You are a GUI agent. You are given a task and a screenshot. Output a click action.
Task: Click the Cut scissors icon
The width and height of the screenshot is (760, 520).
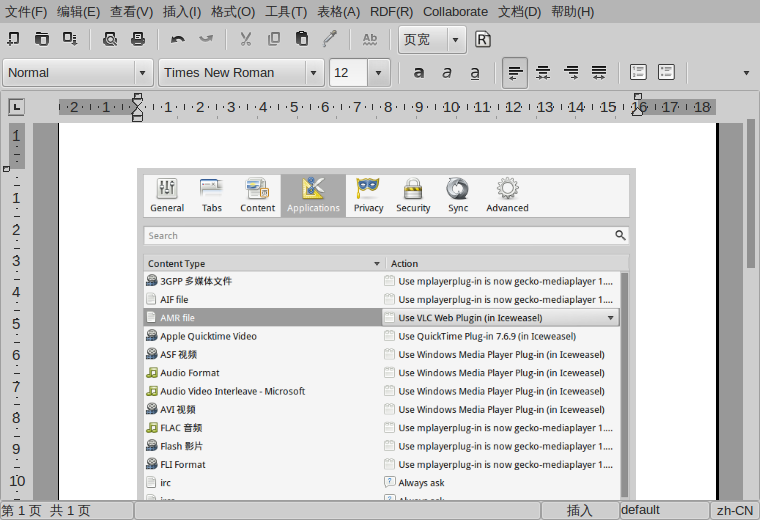click(x=246, y=39)
